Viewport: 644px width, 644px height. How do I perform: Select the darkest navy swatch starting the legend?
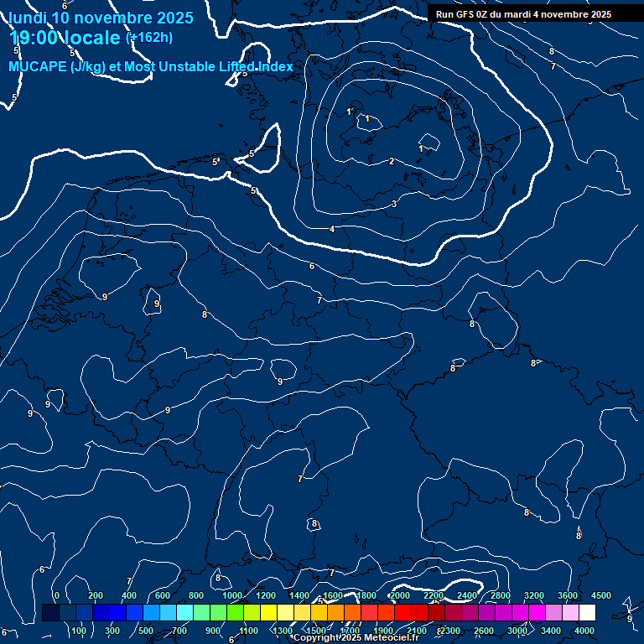pos(50,612)
